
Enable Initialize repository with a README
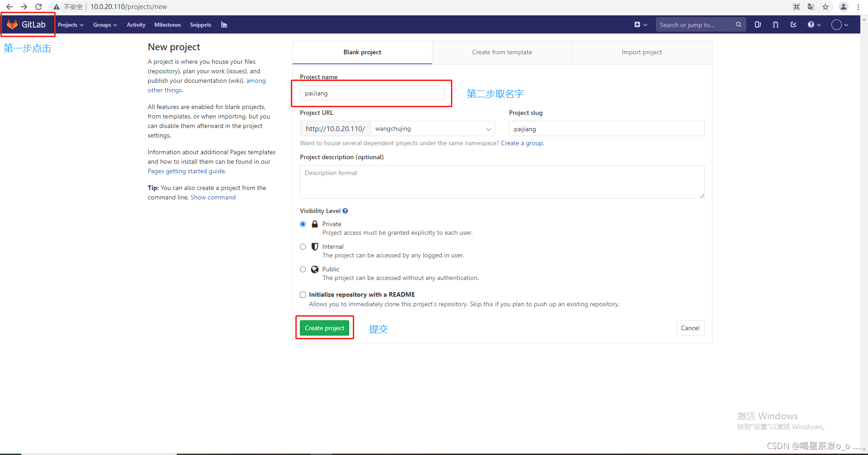[303, 294]
